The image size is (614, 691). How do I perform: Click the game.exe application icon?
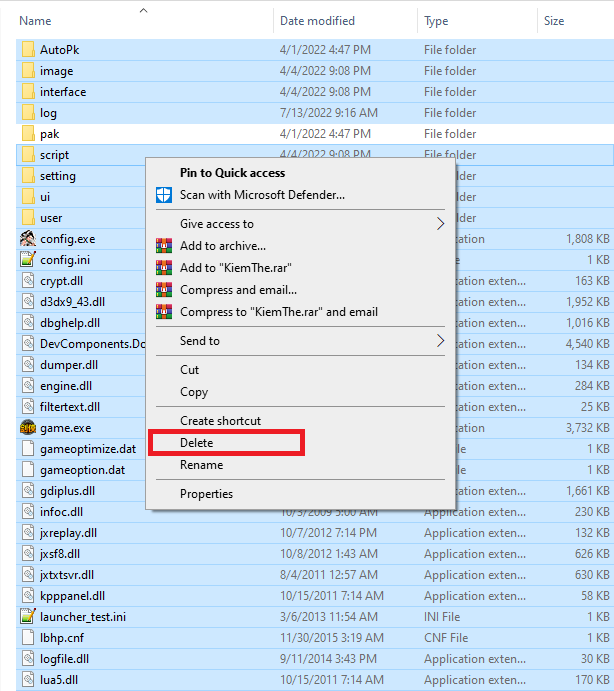pyautogui.click(x=28, y=428)
